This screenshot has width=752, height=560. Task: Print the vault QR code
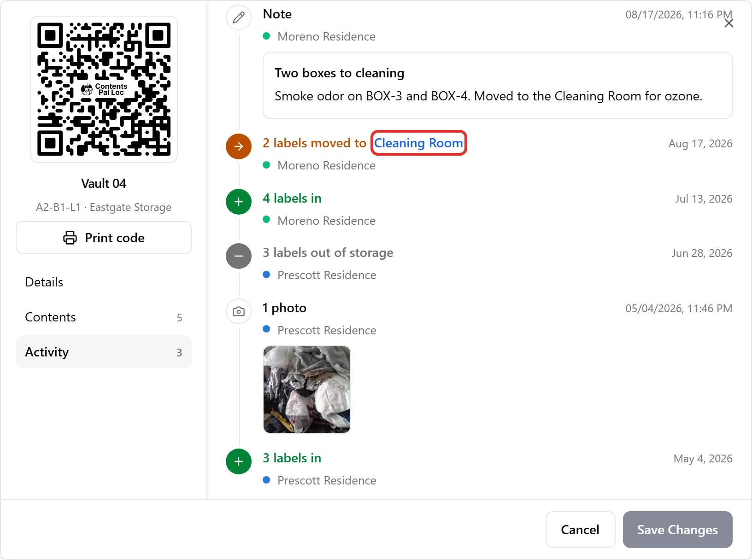tap(104, 238)
